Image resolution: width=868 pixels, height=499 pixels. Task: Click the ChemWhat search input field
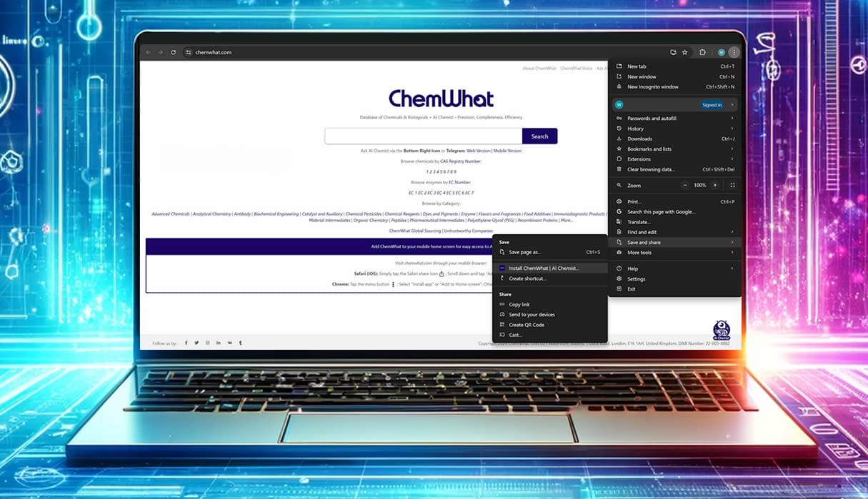(x=424, y=136)
